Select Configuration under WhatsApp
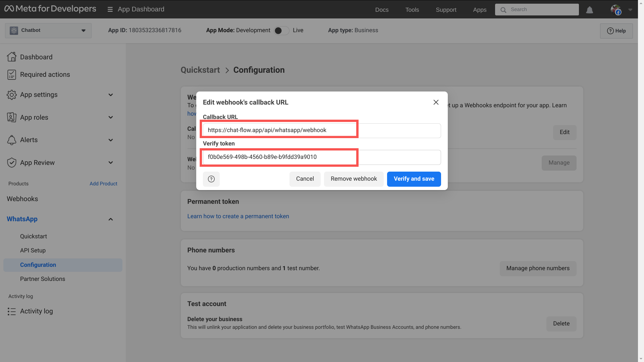The image size is (644, 362). 63,265
